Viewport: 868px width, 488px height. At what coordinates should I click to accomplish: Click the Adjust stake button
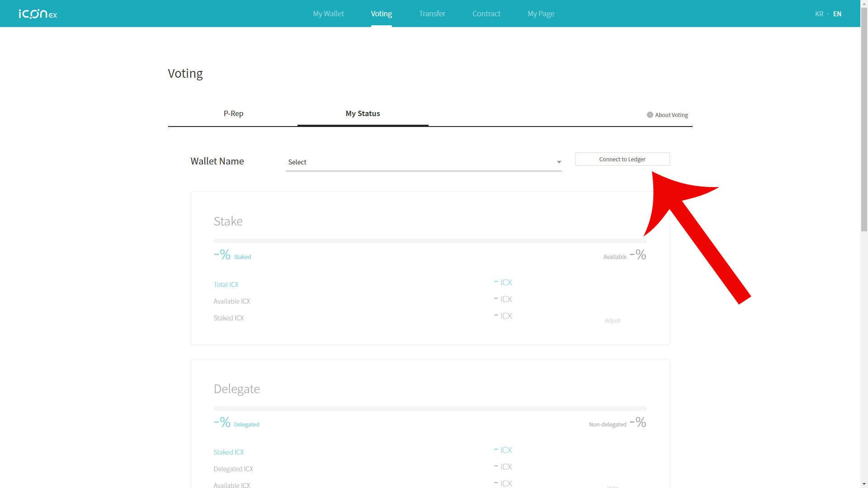(x=613, y=320)
